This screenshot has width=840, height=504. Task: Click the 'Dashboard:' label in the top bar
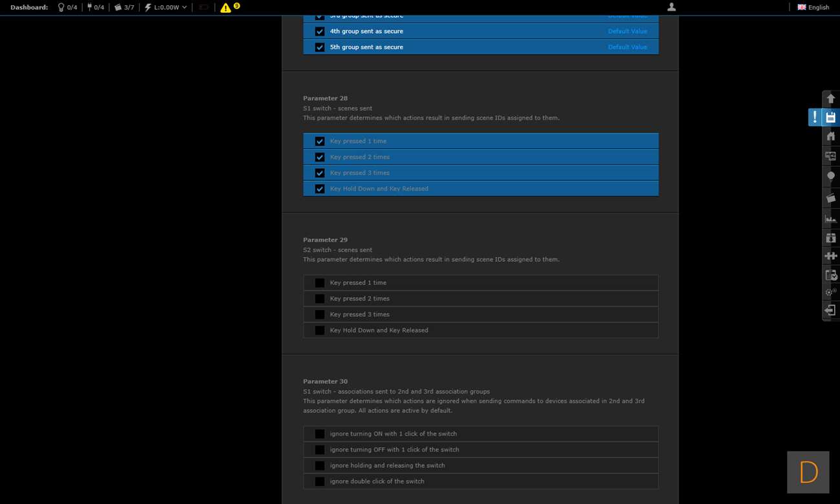click(x=29, y=7)
